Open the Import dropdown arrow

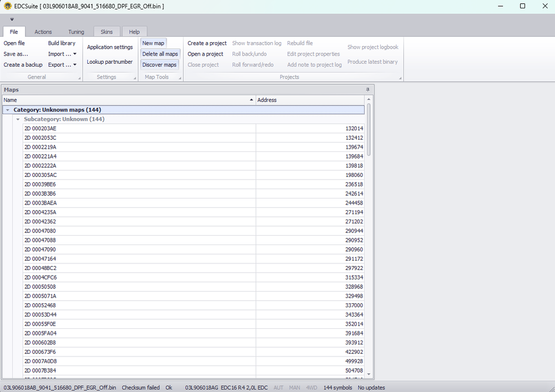(74, 54)
